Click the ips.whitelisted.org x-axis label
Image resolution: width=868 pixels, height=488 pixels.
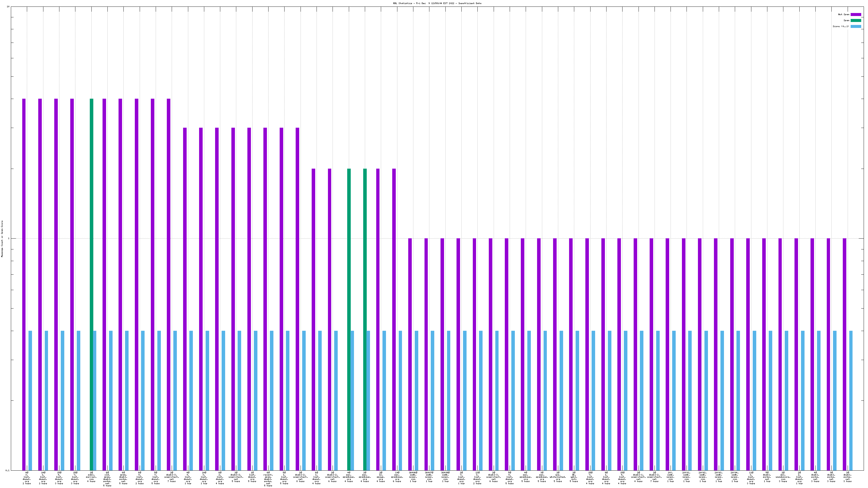click(x=558, y=477)
